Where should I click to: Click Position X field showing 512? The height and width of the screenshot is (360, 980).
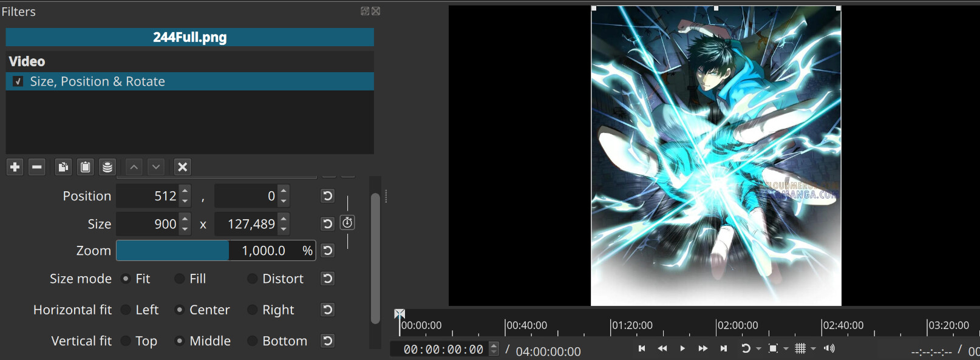point(148,196)
